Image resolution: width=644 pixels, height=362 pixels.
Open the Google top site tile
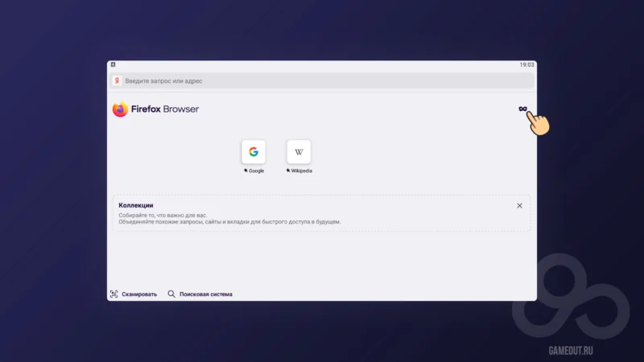[254, 152]
